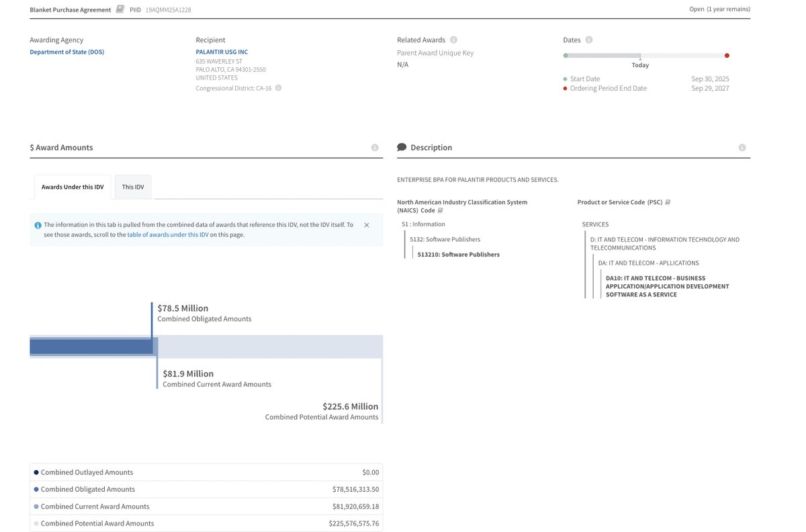Viewport: 806px width, 532px height.
Task: Click the Sep 30, 2025 start date
Action: coord(710,79)
